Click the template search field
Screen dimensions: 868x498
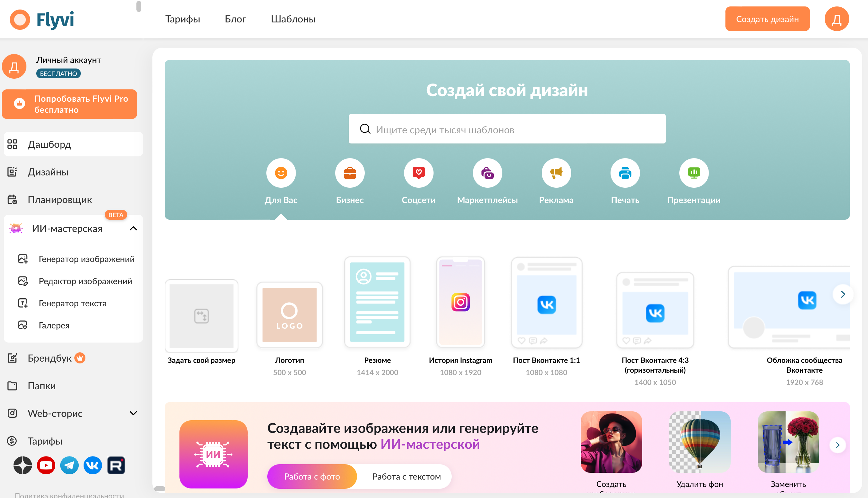click(507, 129)
